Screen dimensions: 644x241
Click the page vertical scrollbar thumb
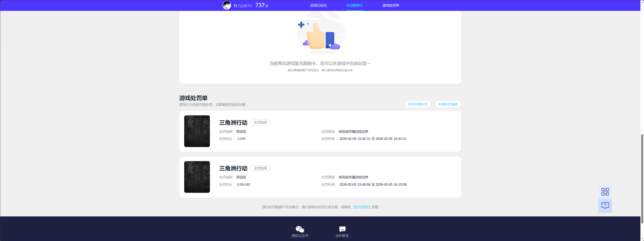pos(642,179)
